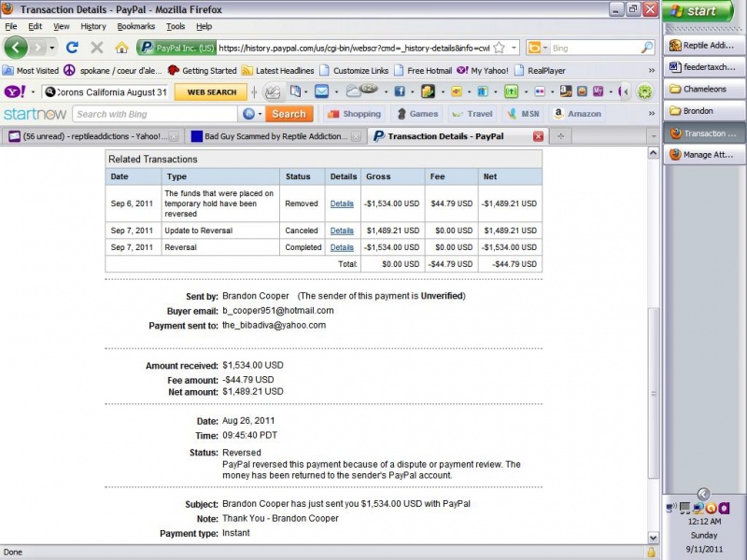Open the MSN link in startnow toolbar
This screenshot has height=560, width=747.
click(x=524, y=114)
